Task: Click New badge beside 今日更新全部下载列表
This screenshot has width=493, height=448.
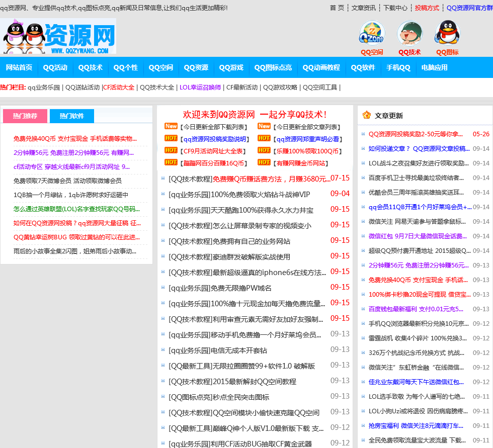Action: tap(171, 126)
